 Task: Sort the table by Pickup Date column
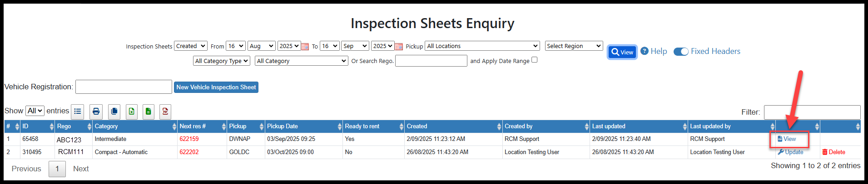[x=303, y=126]
